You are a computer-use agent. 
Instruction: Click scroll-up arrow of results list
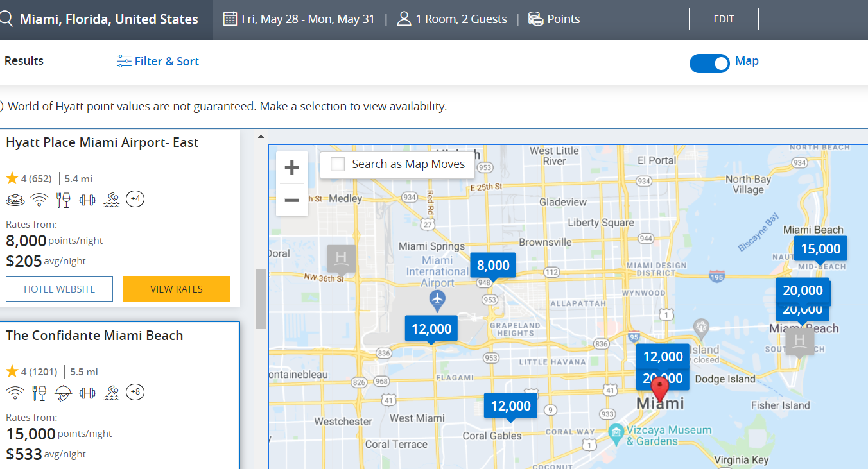tap(261, 136)
